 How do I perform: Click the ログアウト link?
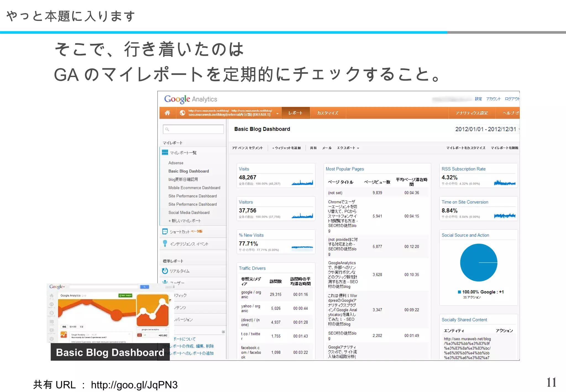click(x=512, y=99)
